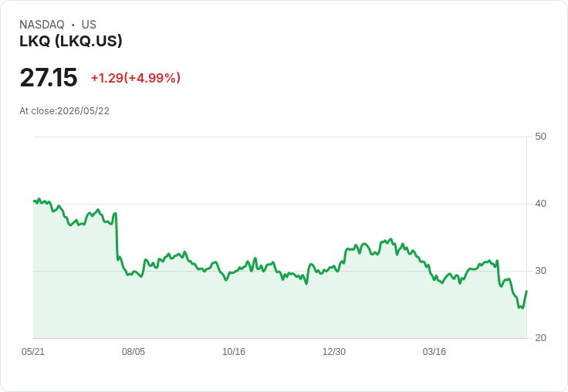The image size is (568, 392).
Task: Click the LKQ (LKQ.US) stock title
Action: click(x=71, y=41)
